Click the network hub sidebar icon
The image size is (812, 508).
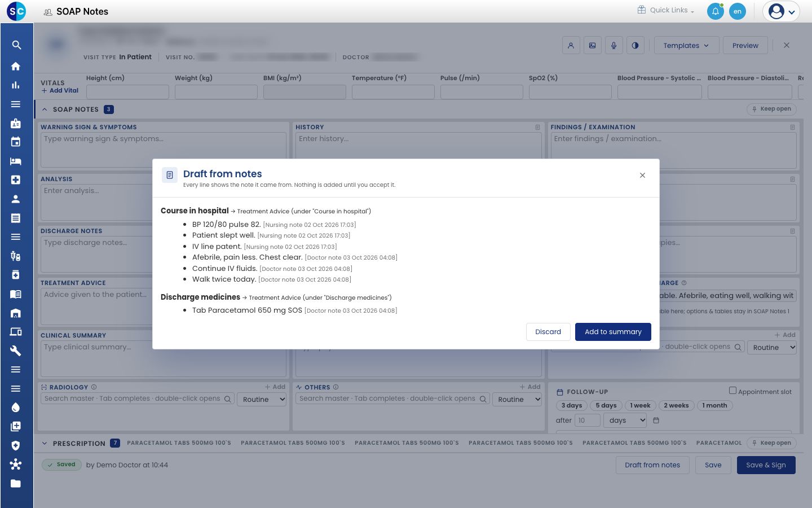(16, 464)
